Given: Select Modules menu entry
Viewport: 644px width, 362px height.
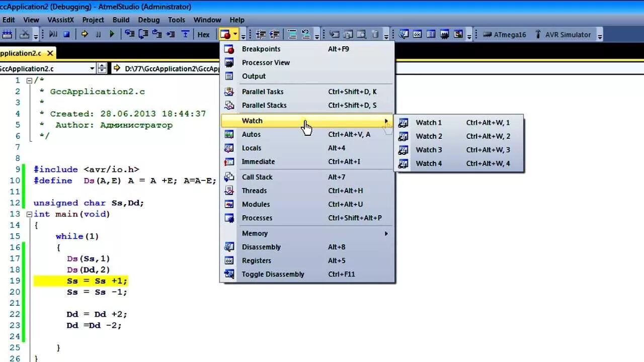Looking at the screenshot, I should point(307,204).
